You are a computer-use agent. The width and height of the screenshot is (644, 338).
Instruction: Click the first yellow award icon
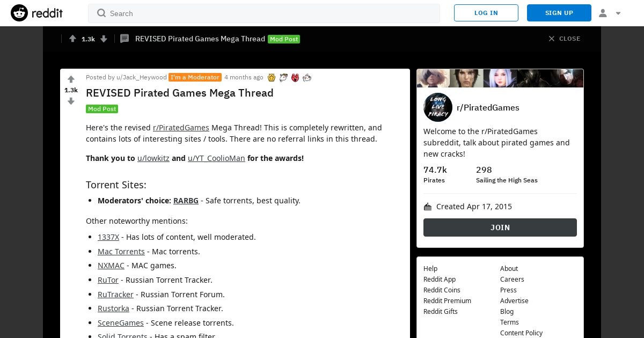[272, 77]
